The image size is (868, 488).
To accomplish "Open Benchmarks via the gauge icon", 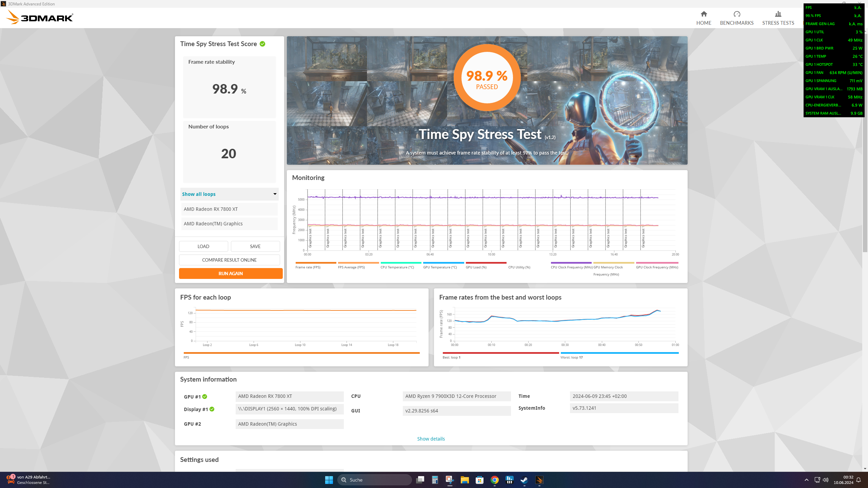I will (x=736, y=14).
